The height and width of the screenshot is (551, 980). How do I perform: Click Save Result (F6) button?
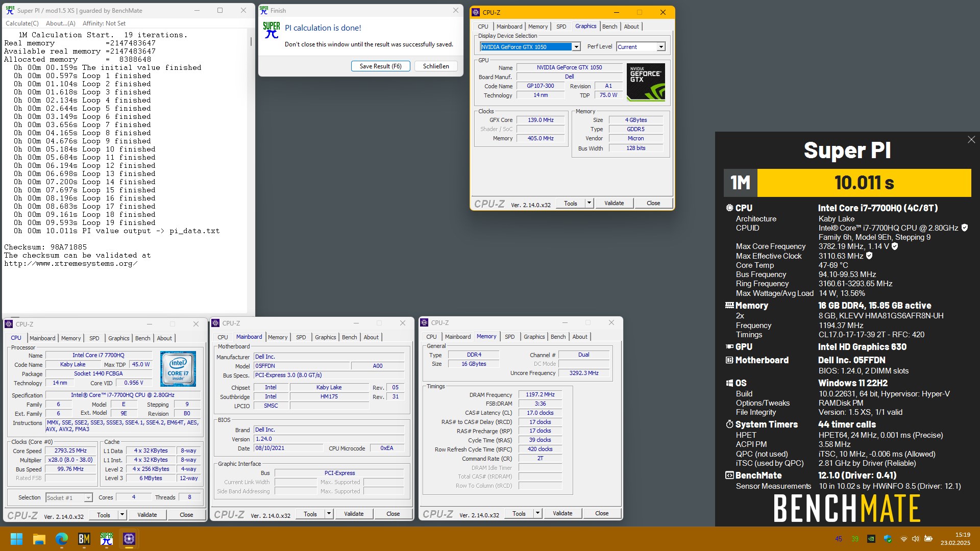[380, 66]
